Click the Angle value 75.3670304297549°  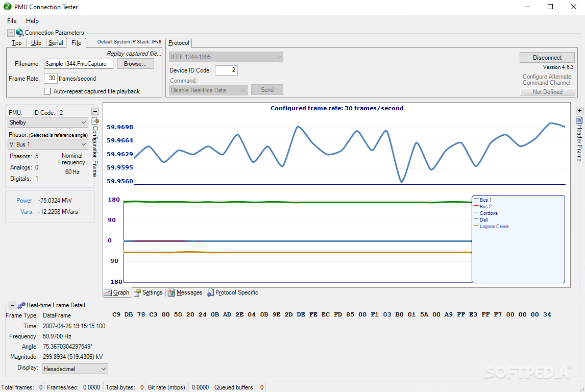pyautogui.click(x=67, y=347)
